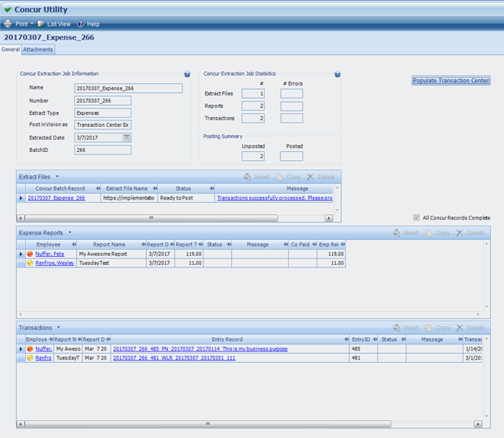Select the General tab
The height and width of the screenshot is (438, 504).
10,49
